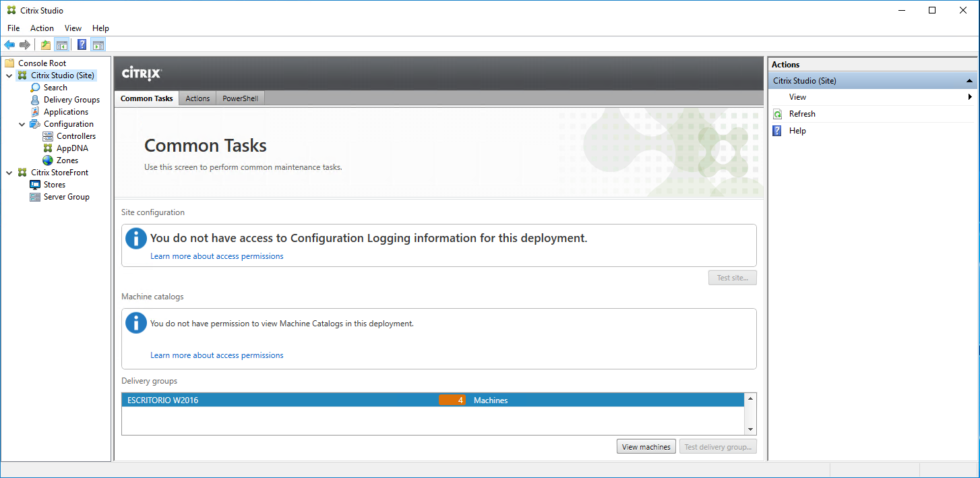Click Refresh in the Actions pane
The height and width of the screenshot is (478, 980).
point(802,114)
